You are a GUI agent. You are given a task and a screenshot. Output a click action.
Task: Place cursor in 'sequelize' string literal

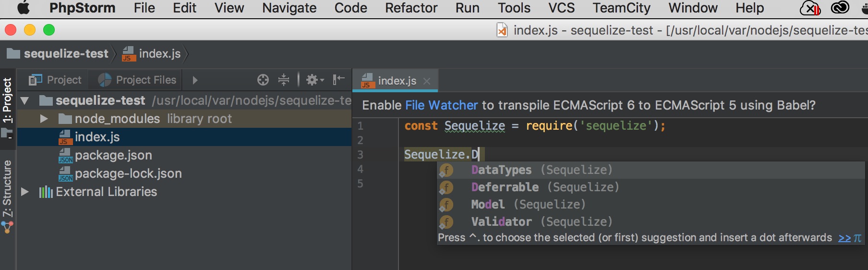click(x=616, y=126)
